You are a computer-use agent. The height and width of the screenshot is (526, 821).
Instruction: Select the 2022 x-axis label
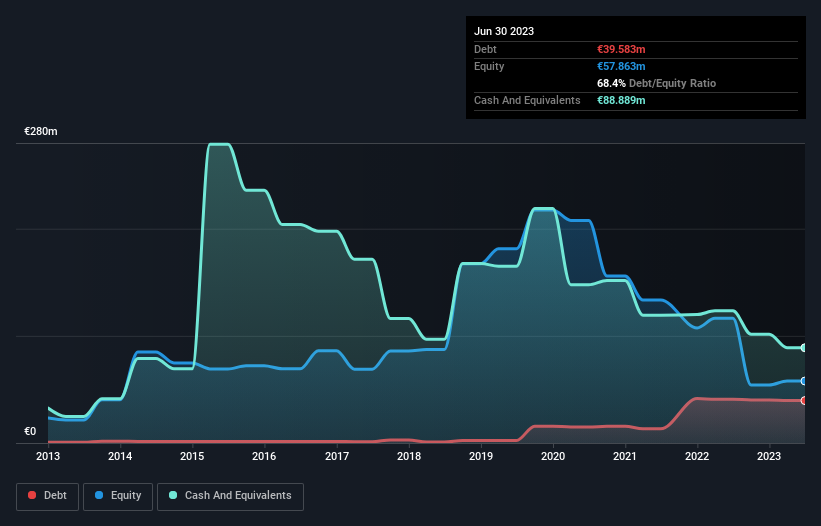[x=697, y=457]
